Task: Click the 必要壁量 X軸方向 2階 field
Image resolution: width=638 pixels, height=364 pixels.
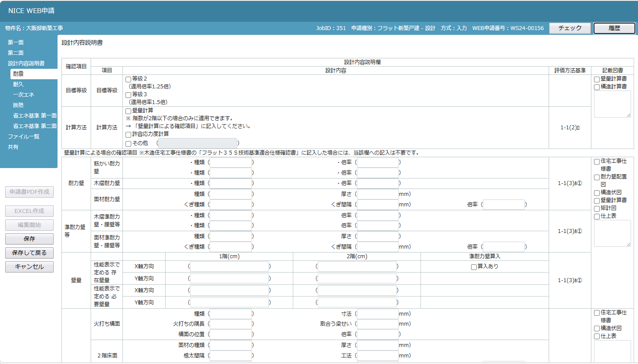Action: coord(357,290)
